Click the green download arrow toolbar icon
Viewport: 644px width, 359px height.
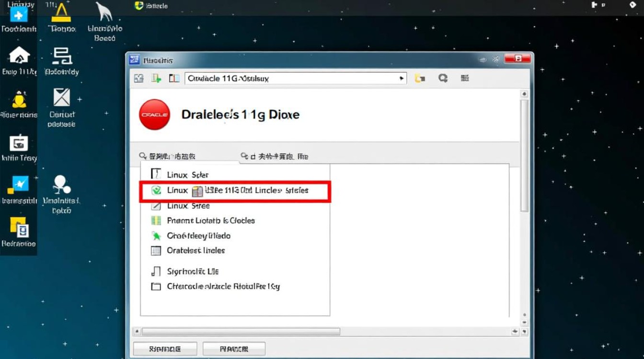tap(155, 78)
